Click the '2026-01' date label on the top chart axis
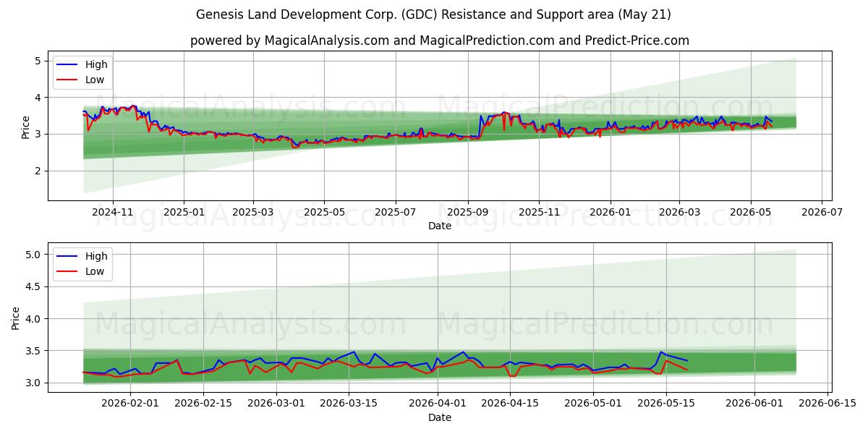Screen dimensions: 868x434 tap(610, 213)
